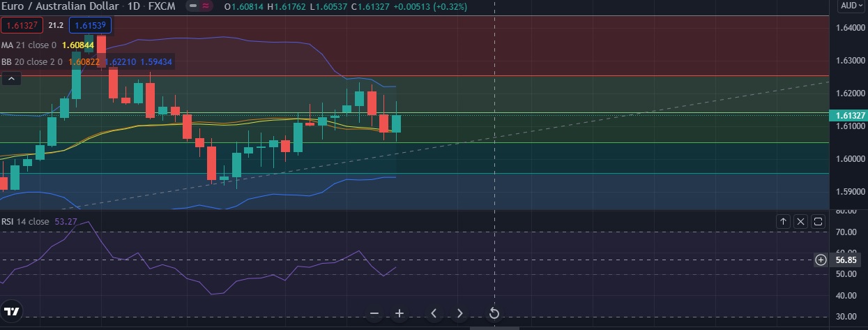The image size is (868, 330).
Task: Zoom in the chart with plus button
Action: [x=399, y=313]
